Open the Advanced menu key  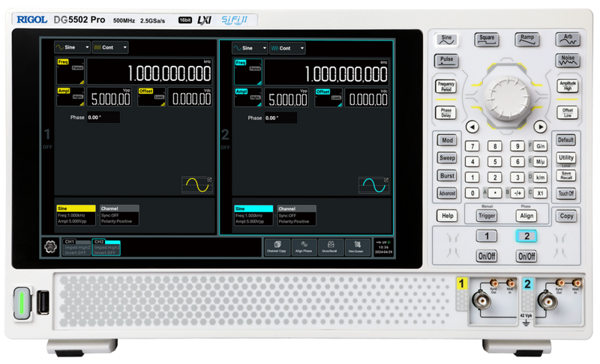(x=447, y=193)
